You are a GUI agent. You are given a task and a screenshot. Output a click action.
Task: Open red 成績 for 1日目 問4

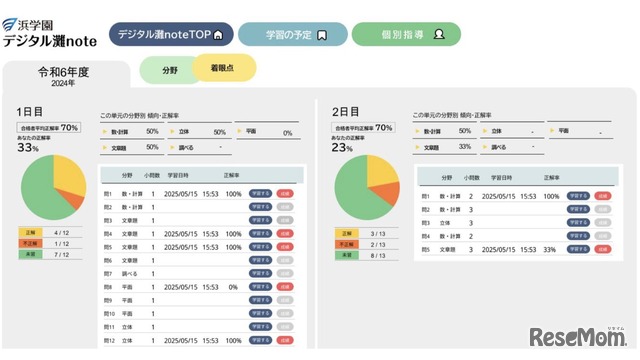click(285, 233)
